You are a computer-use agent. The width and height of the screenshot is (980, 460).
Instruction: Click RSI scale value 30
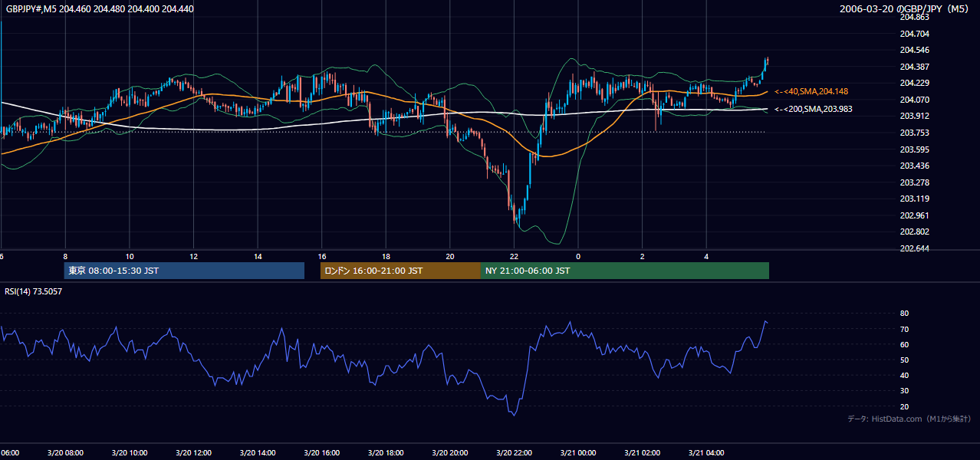[904, 391]
